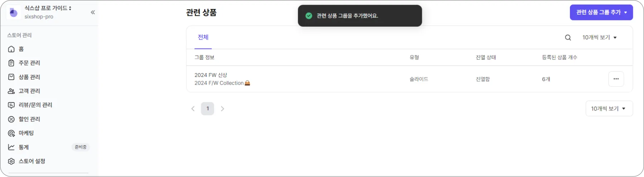Screen dimensions: 644x177
Task: Select the '전체' tab
Action: click(x=203, y=37)
